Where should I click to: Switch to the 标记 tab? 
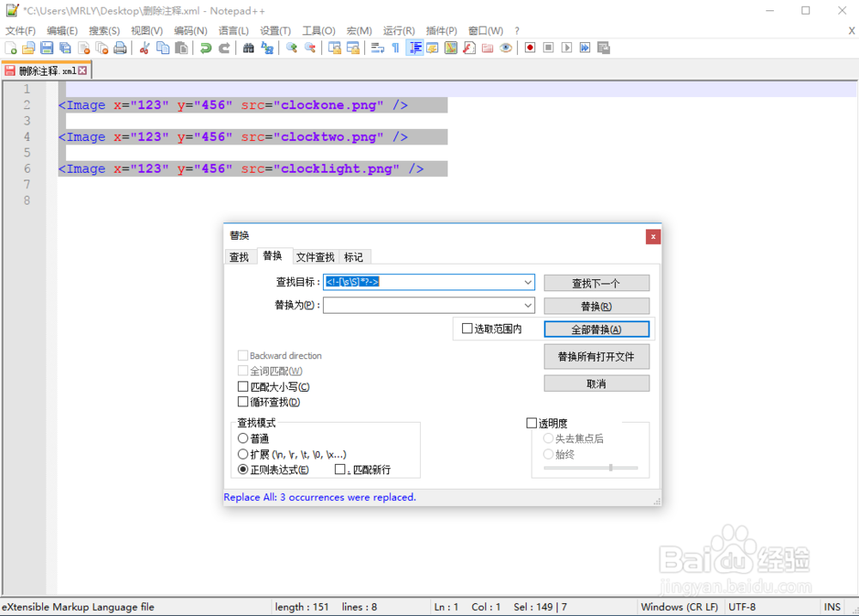pyautogui.click(x=354, y=256)
